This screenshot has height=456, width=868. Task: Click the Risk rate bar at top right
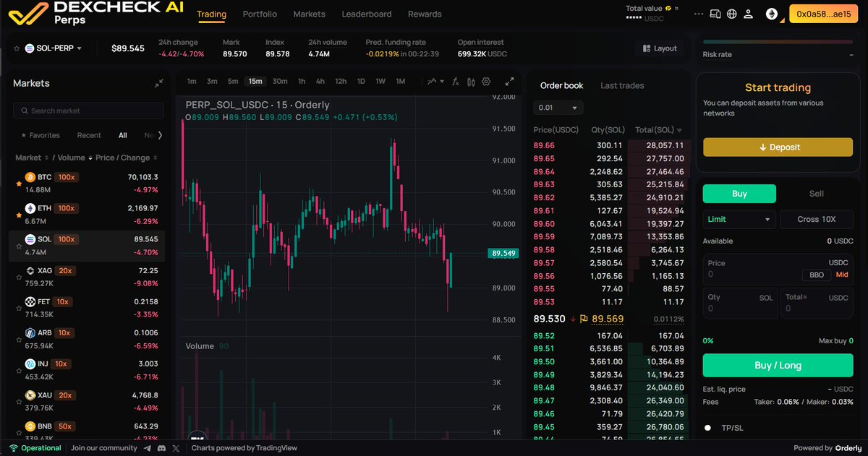(x=777, y=41)
